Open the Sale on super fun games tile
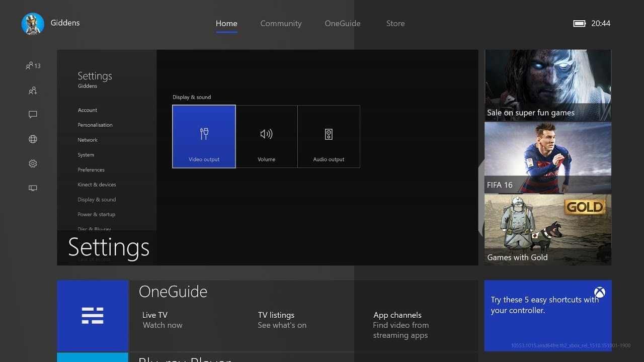 tap(548, 84)
